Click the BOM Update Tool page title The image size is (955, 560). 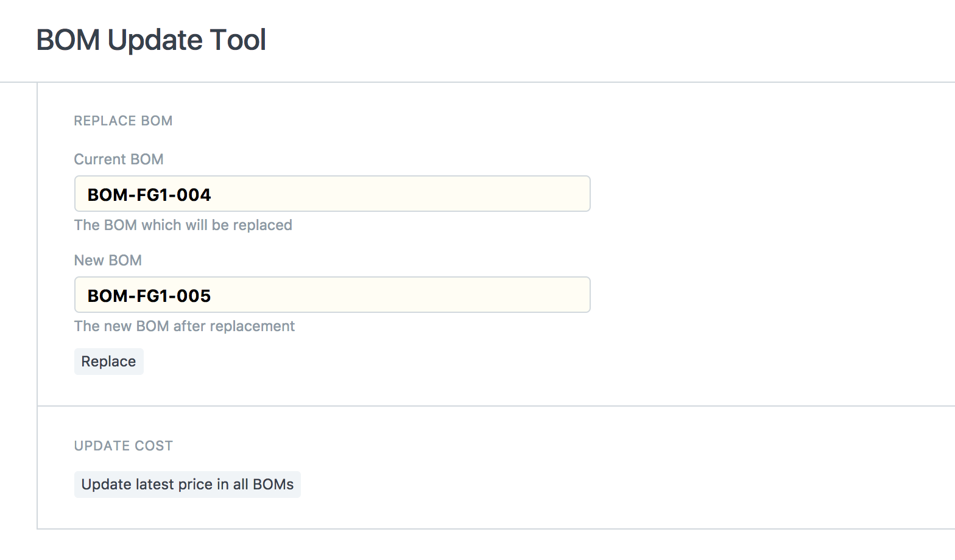[151, 40]
